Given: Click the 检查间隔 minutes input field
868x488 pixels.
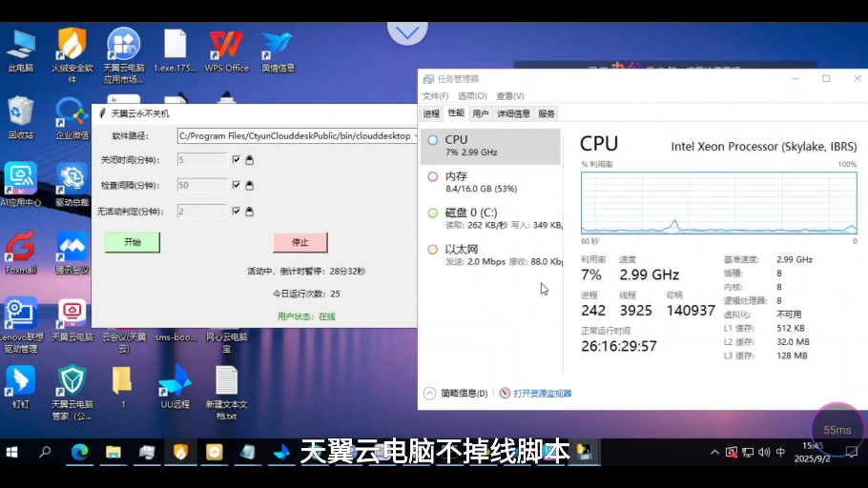Looking at the screenshot, I should tap(202, 185).
